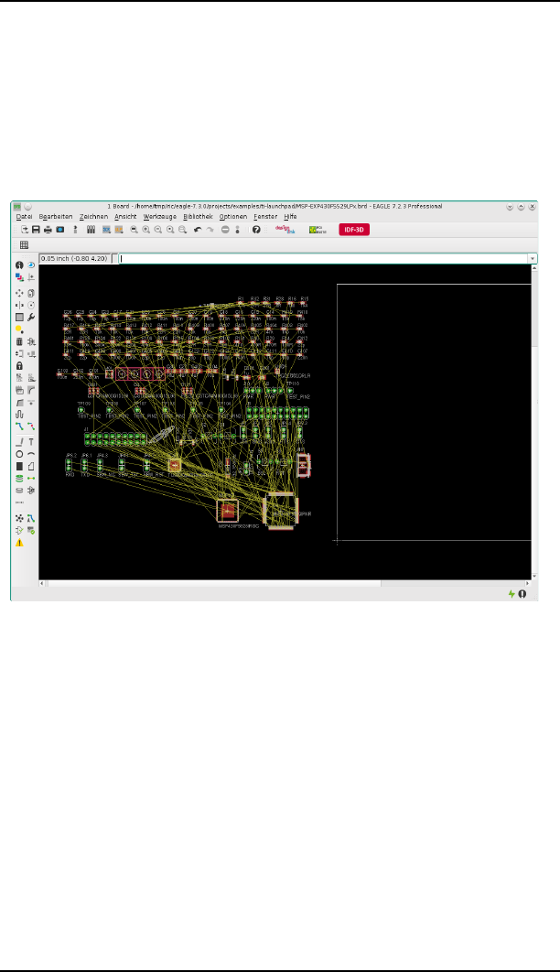Image resolution: width=560 pixels, height=972 pixels.
Task: Select the Group tool
Action: click(19, 317)
